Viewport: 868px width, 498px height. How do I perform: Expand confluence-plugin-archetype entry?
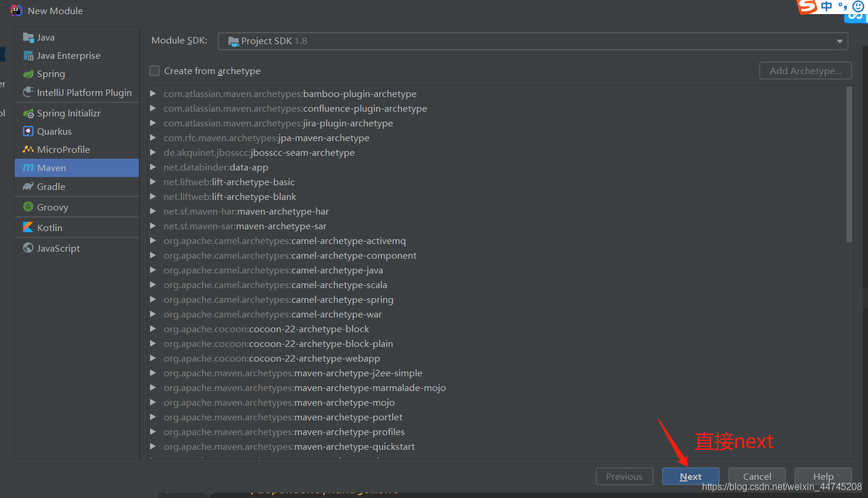[153, 108]
